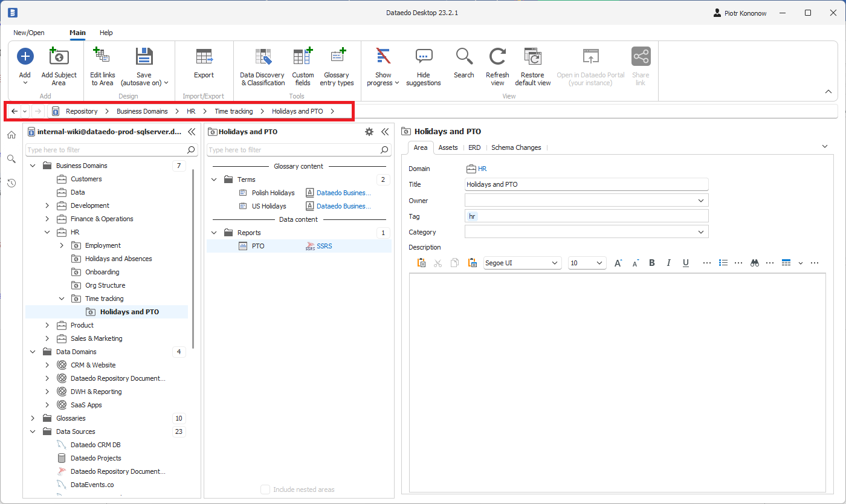Open the Assets tab
Viewport: 846px width, 504px height.
448,147
